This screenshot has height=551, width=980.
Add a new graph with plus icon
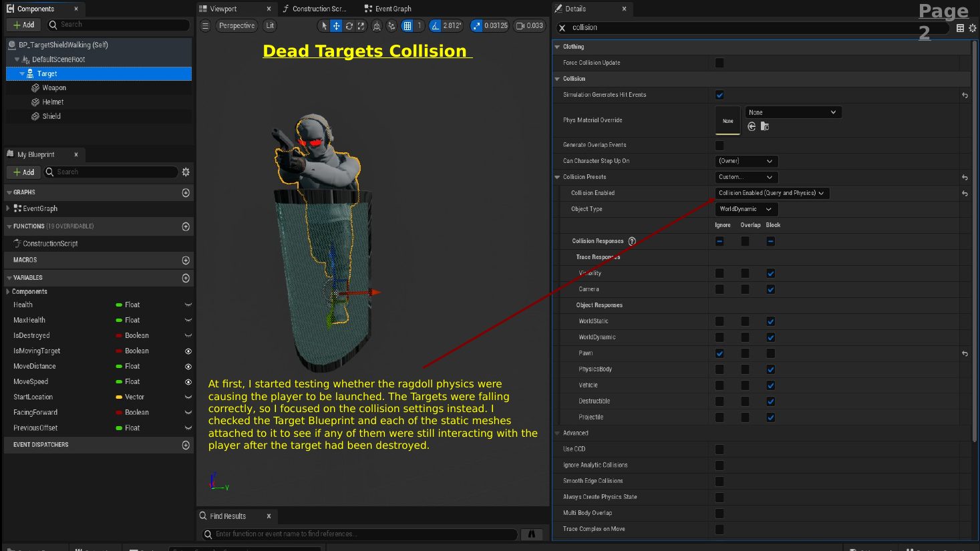[x=186, y=192]
